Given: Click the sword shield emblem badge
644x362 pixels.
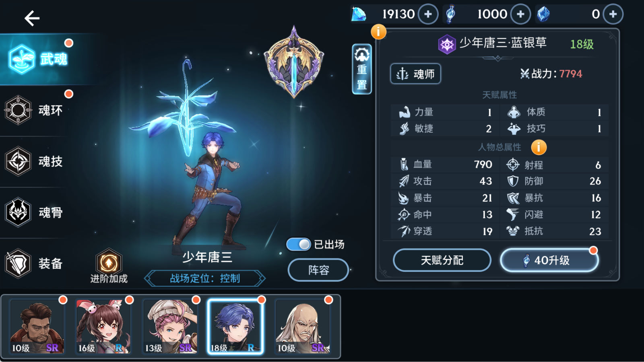Looking at the screenshot, I should [294, 62].
